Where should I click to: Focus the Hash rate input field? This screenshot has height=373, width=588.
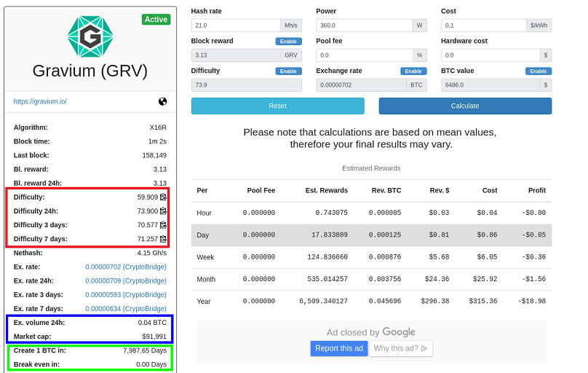(236, 25)
